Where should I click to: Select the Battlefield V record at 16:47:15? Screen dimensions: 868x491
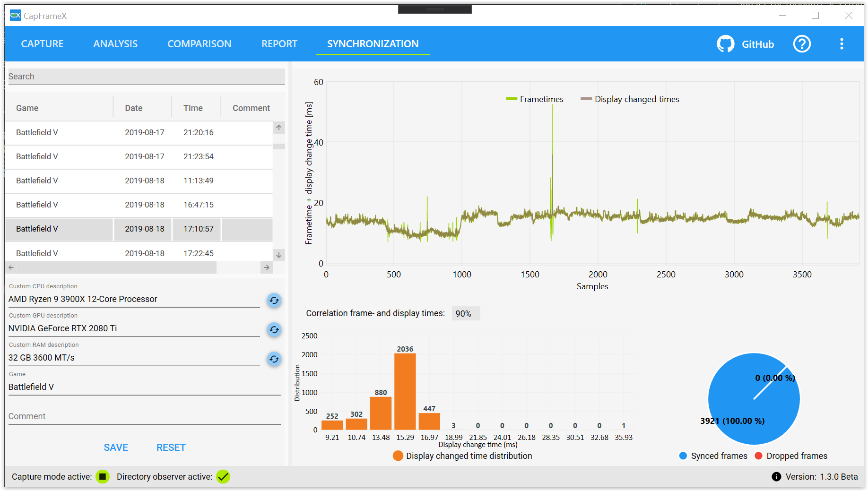(139, 205)
